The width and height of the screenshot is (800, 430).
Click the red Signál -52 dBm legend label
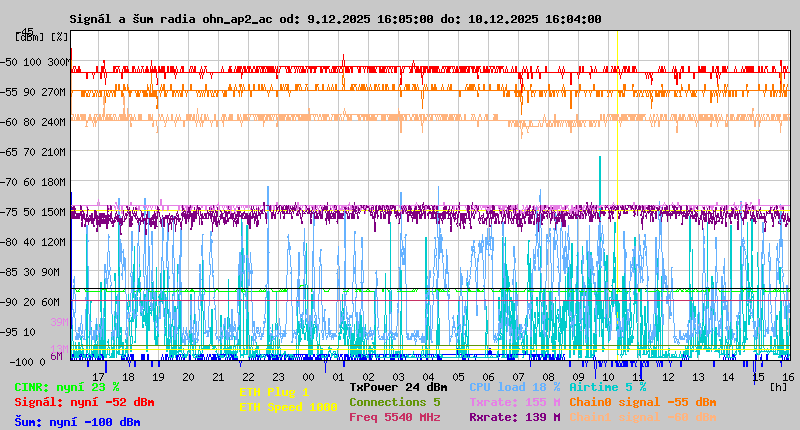point(84,402)
